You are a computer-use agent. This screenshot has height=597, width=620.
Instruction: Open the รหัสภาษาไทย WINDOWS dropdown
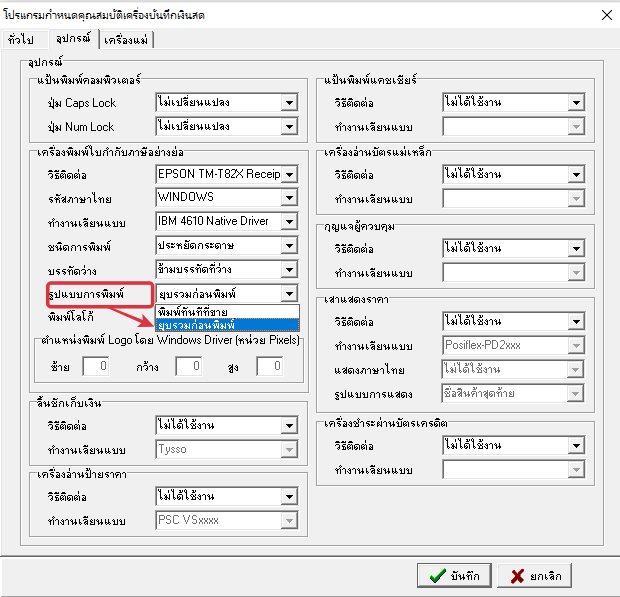coord(289,197)
